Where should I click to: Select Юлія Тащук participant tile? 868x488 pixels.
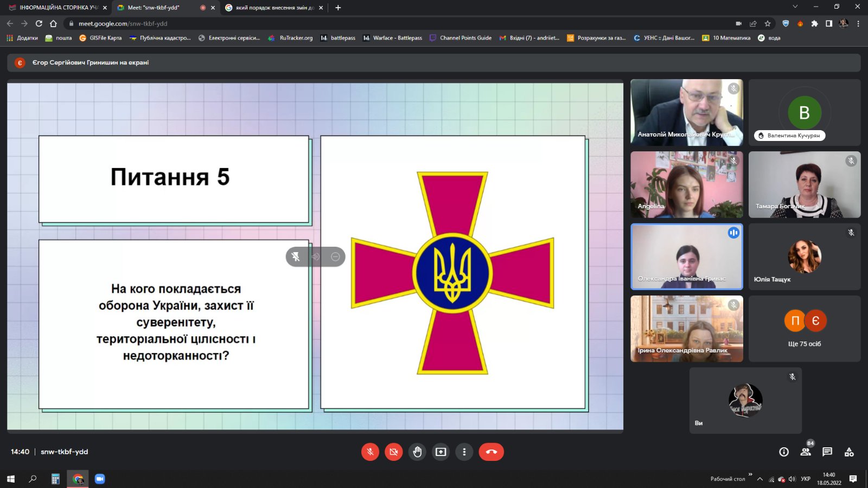805,256
